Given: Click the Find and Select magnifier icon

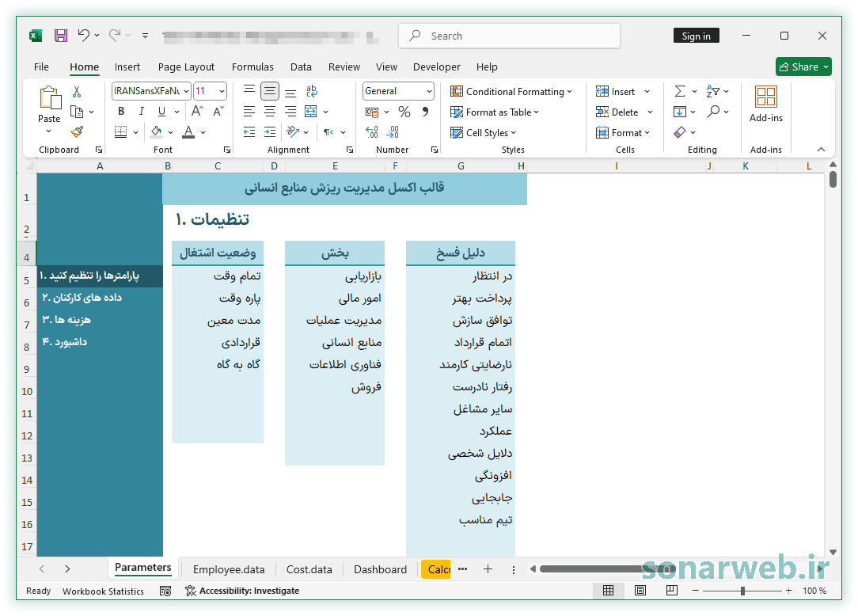Looking at the screenshot, I should (x=713, y=112).
